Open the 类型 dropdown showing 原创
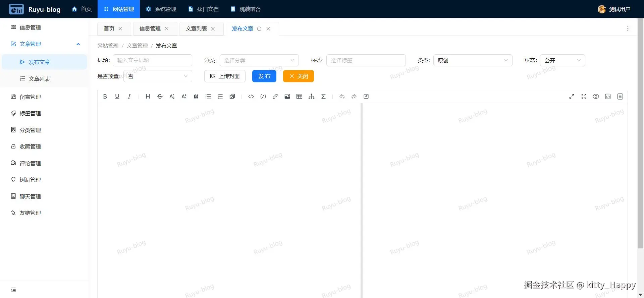This screenshot has height=298, width=644. (x=473, y=60)
